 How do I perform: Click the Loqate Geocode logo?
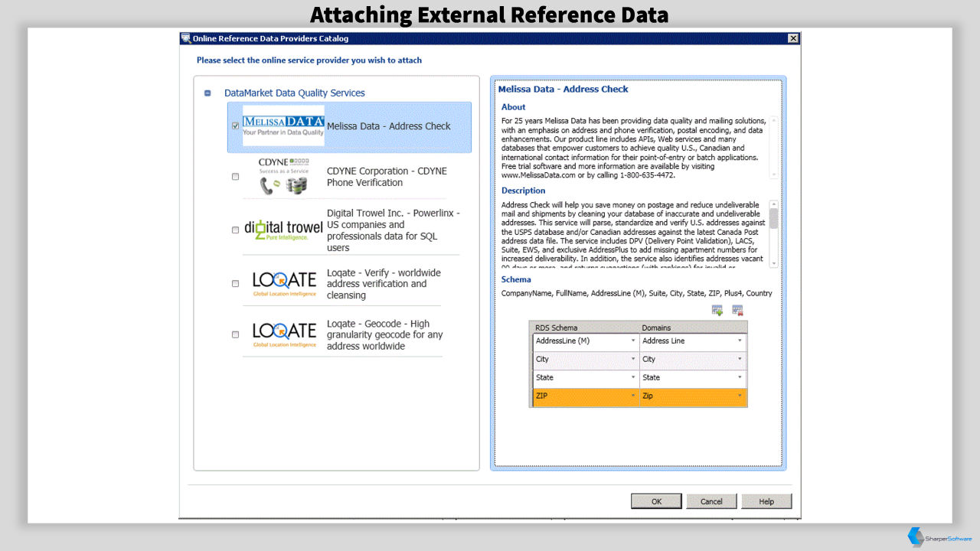284,334
